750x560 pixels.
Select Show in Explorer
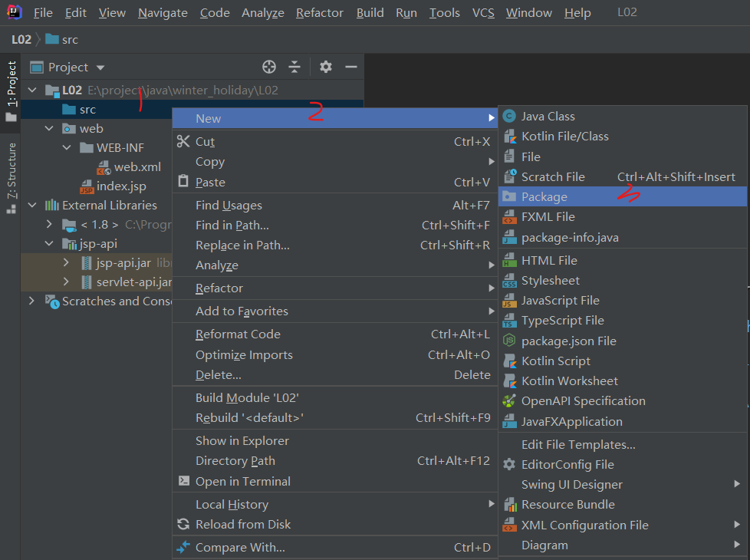click(x=335, y=441)
